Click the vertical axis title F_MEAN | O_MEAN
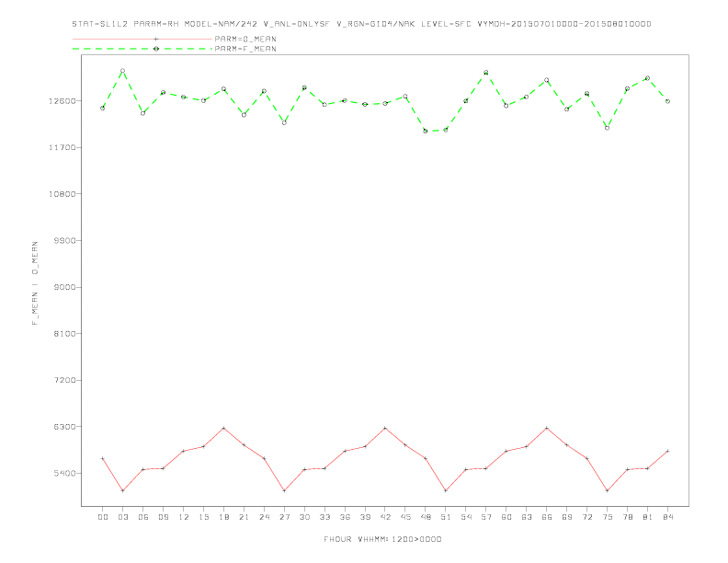728x563 pixels. (35, 283)
